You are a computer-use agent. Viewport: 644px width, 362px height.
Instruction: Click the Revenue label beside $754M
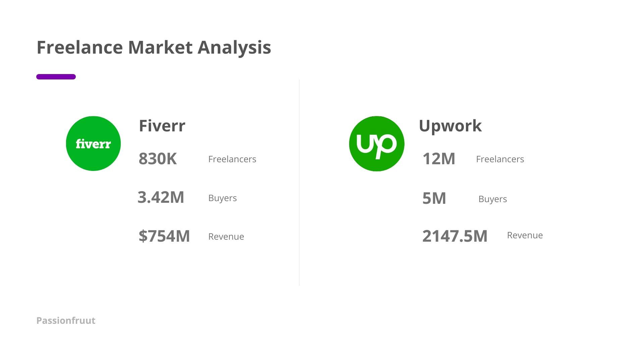(x=226, y=236)
